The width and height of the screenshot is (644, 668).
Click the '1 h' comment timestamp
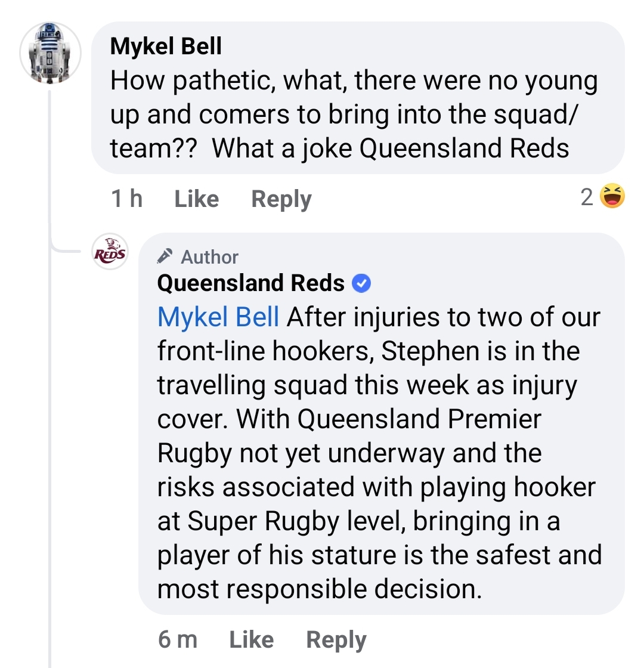pyautogui.click(x=126, y=199)
